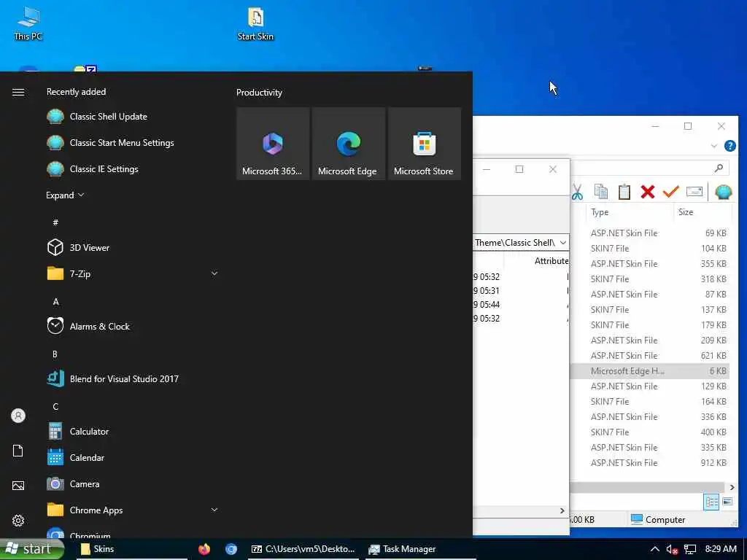Image resolution: width=747 pixels, height=560 pixels.
Task: Select the ASP.NET Skin File 69 KB row
Action: coord(651,233)
